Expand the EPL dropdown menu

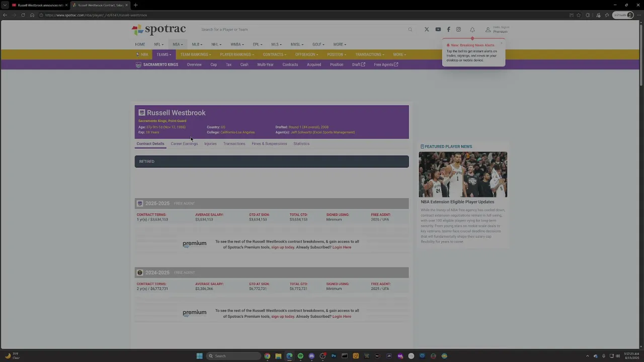click(257, 44)
